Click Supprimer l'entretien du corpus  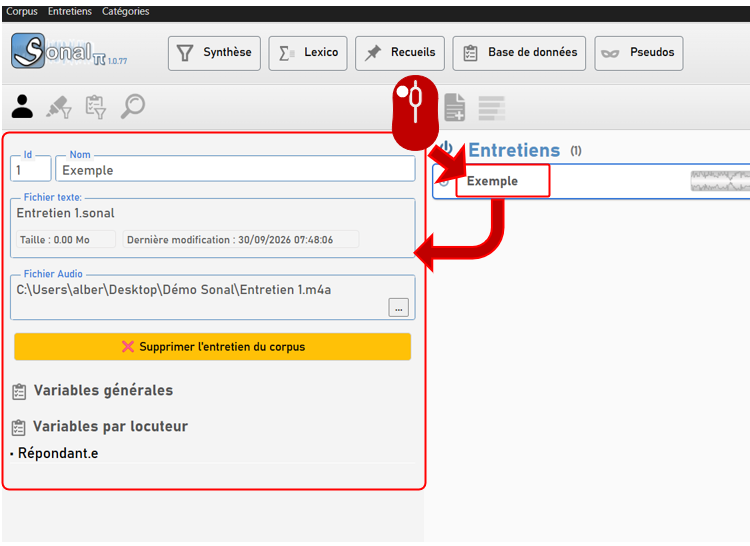click(212, 347)
